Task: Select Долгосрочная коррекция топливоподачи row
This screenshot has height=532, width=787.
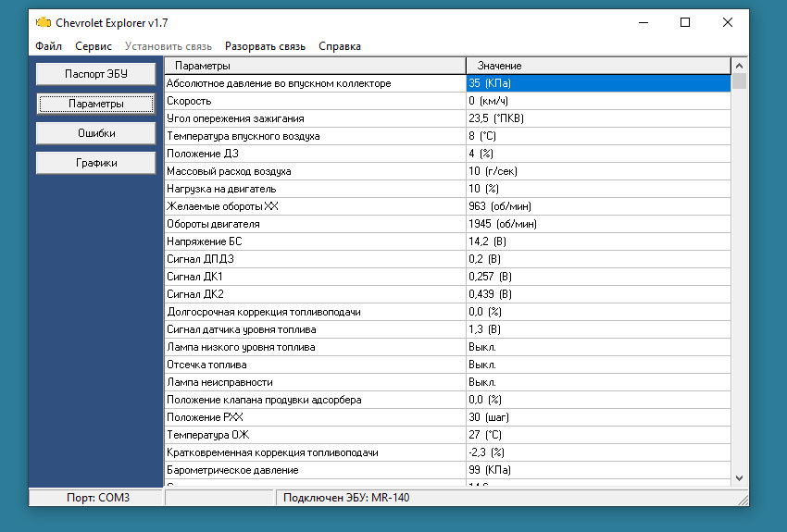Action: 448,312
